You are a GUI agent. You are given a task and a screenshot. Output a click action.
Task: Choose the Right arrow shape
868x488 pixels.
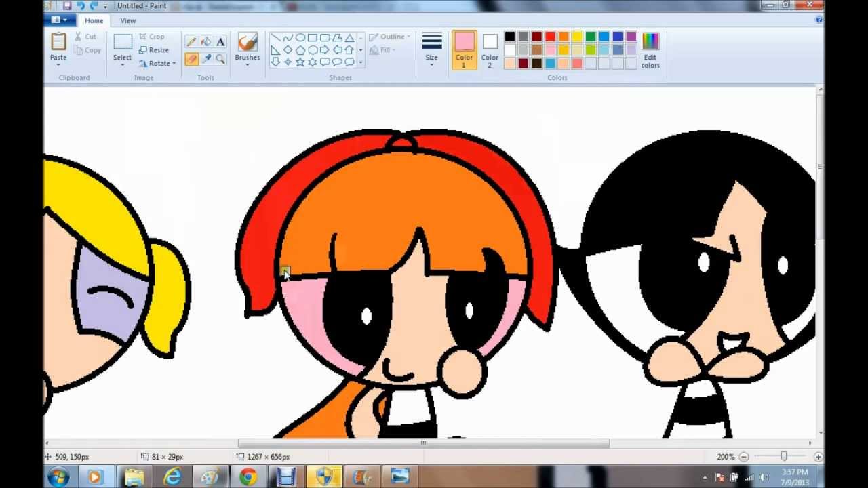click(x=324, y=50)
